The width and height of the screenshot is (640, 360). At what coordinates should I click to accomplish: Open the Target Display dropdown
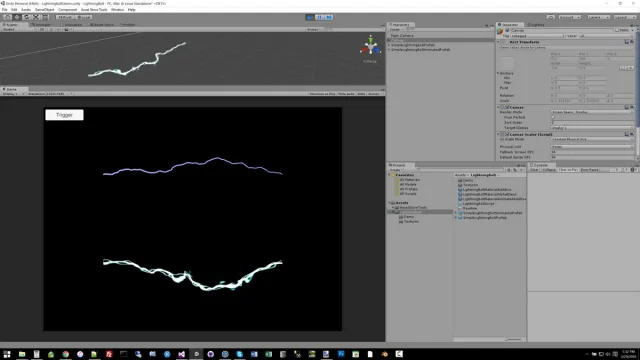tap(592, 128)
